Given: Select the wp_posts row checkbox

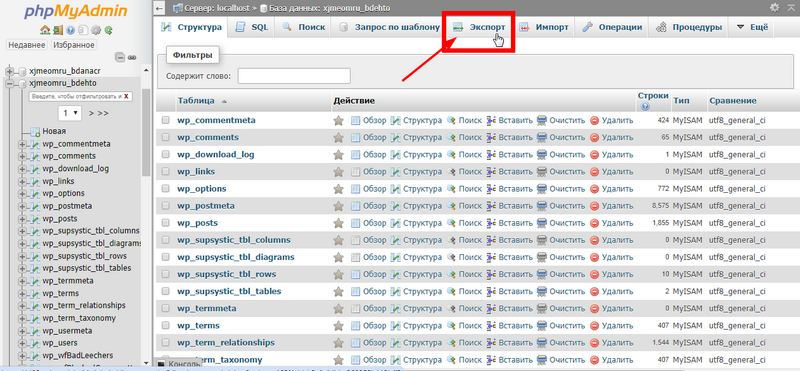Looking at the screenshot, I should [165, 223].
